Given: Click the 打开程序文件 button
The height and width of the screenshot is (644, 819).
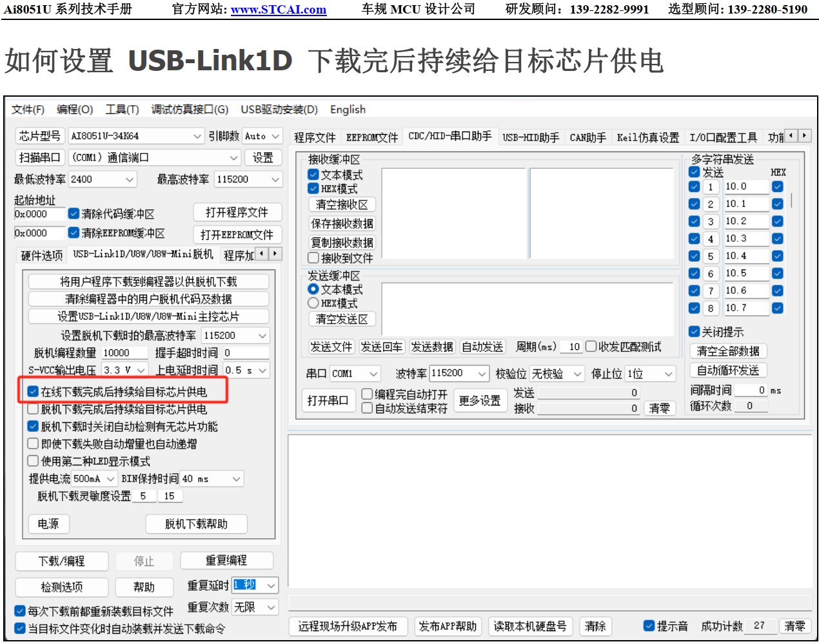Looking at the screenshot, I should (237, 213).
